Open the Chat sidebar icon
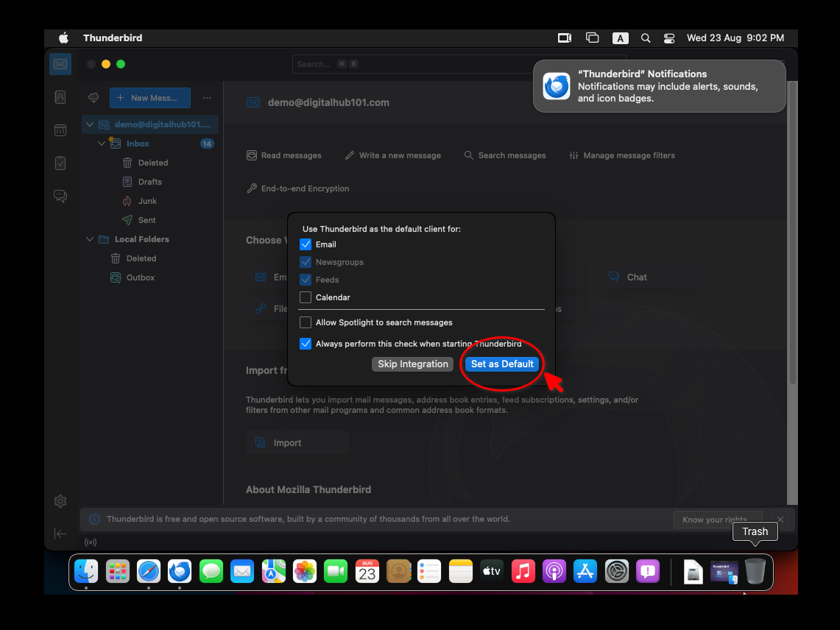This screenshot has width=840, height=630. [x=60, y=196]
